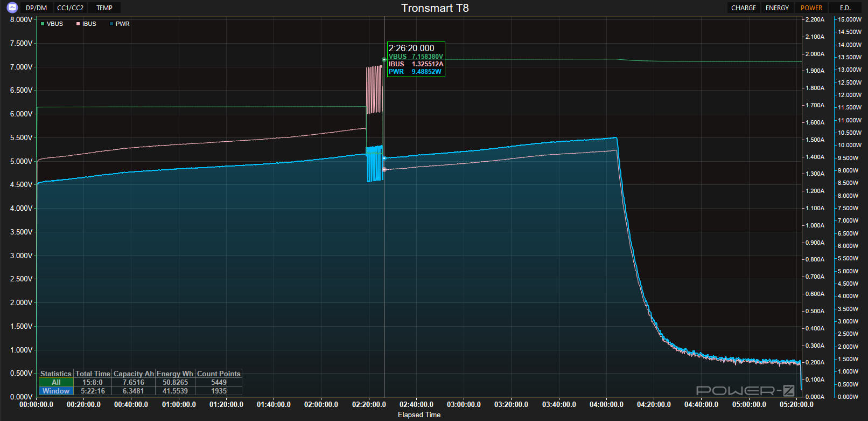Click the POWER-Z app icon in top-left corner
Screen dimensions: 868x421
[12, 8]
